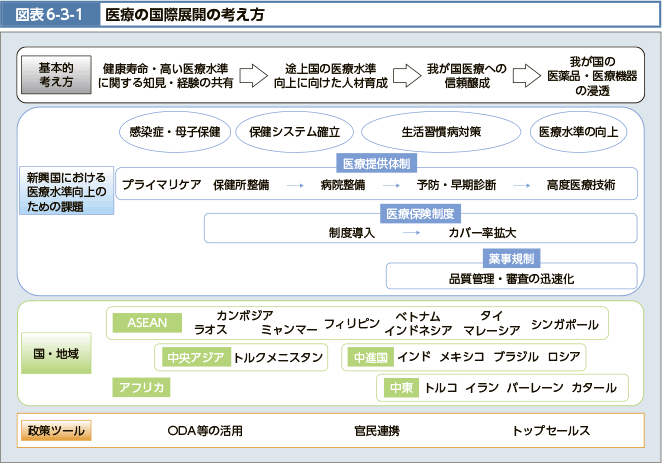The width and height of the screenshot is (662, 463).
Task: Click the arrow before 高度医療技術
Action: tap(519, 186)
